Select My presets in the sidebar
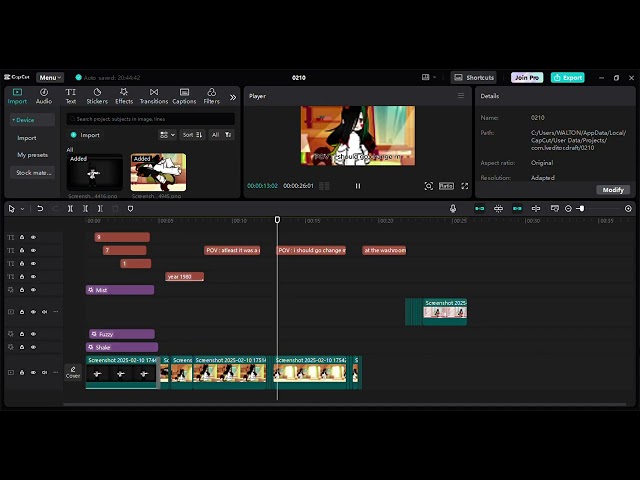Viewport: 640px width, 480px height. click(x=32, y=155)
